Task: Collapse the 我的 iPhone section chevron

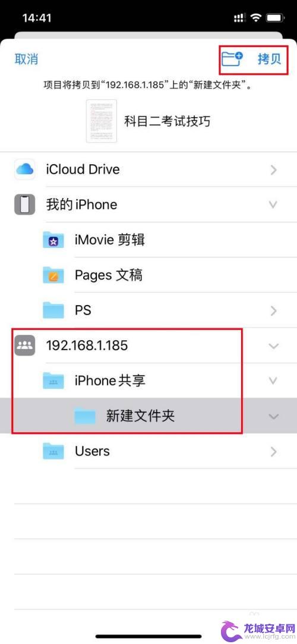Action: (x=273, y=205)
